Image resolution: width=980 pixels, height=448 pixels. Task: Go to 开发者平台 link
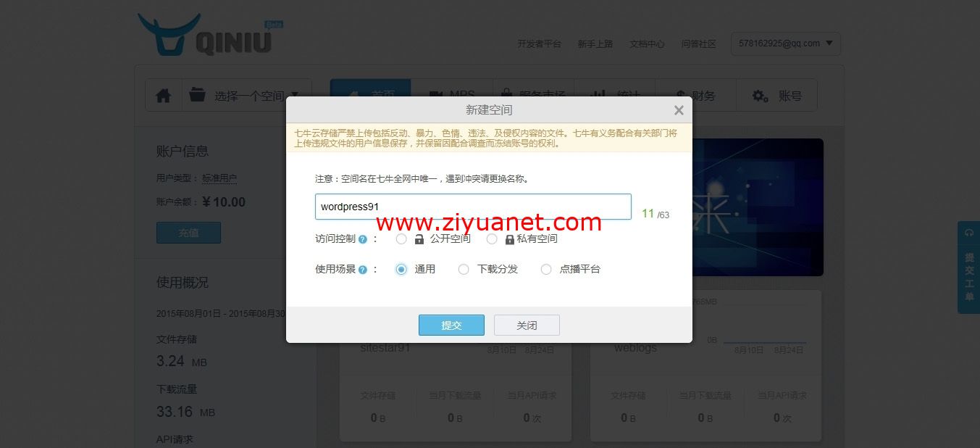pos(539,43)
